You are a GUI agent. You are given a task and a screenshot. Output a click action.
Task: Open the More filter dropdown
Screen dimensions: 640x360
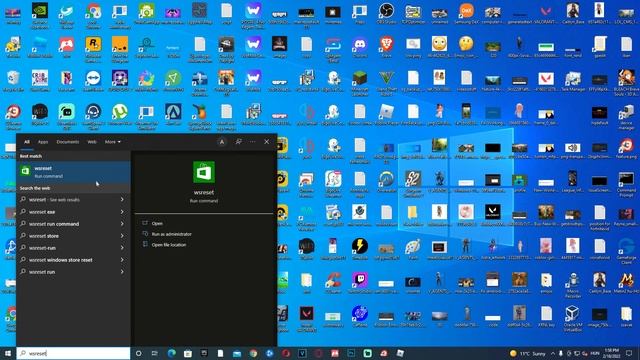pyautogui.click(x=113, y=142)
